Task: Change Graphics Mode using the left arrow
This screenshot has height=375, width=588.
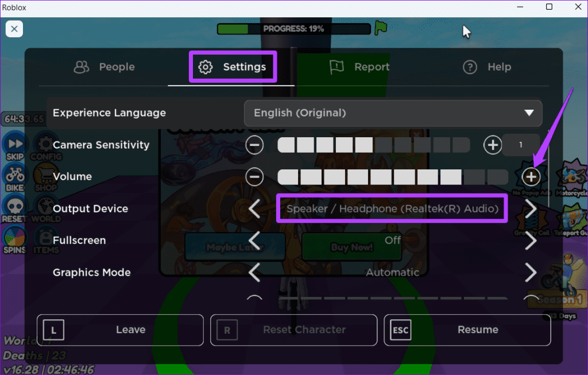Action: [x=255, y=272]
